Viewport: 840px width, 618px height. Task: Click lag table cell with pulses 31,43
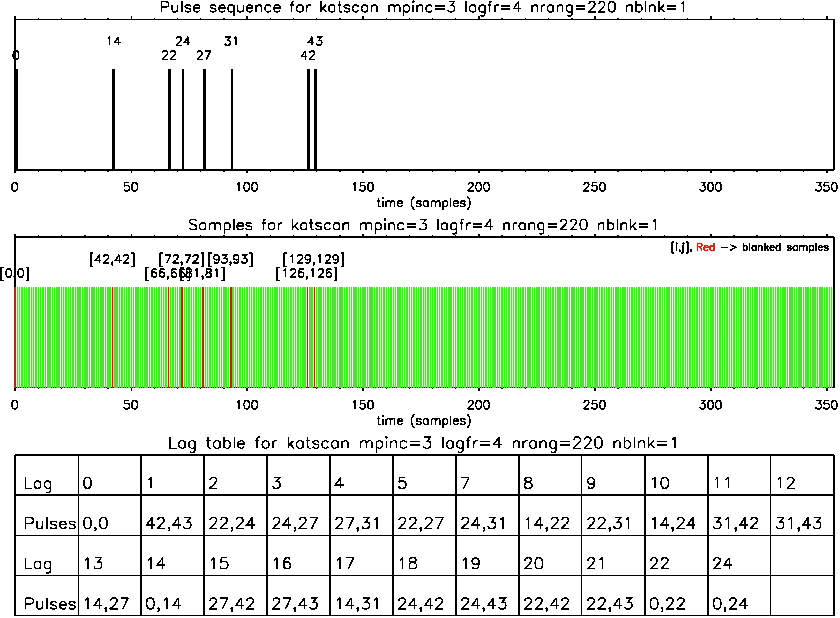(799, 523)
